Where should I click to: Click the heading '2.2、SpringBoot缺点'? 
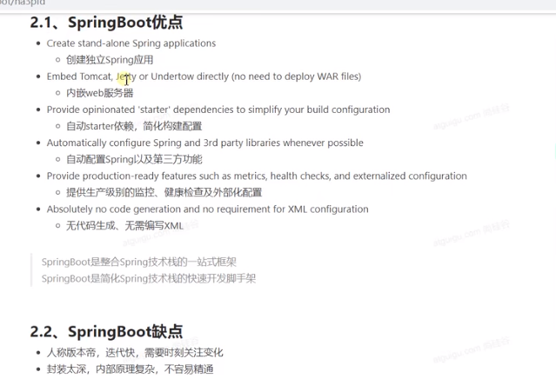106,332
